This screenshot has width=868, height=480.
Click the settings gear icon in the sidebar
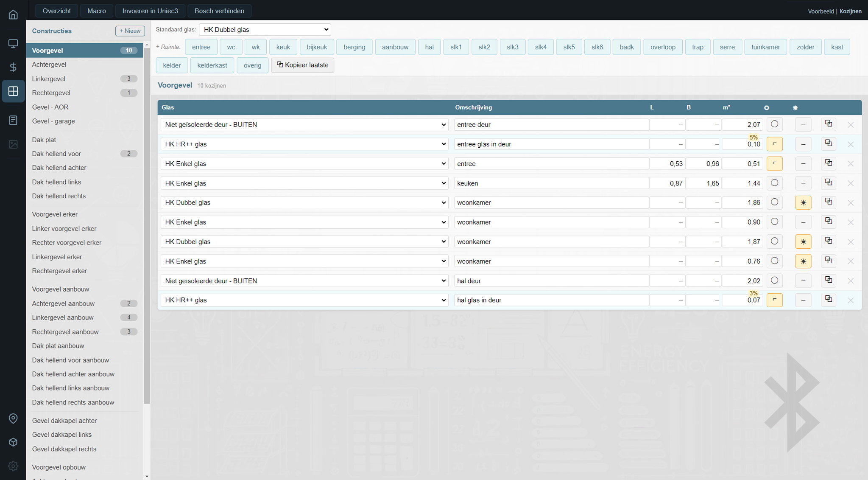13,466
